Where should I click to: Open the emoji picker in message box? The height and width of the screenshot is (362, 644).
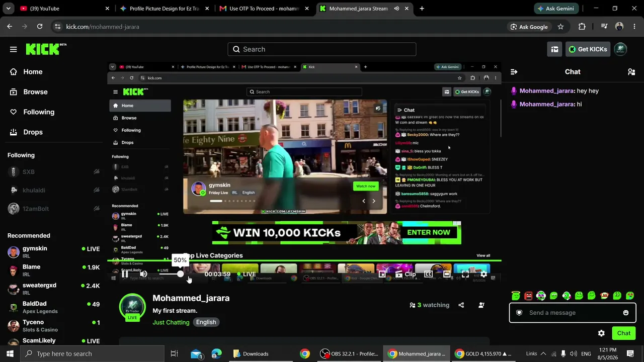point(626,313)
